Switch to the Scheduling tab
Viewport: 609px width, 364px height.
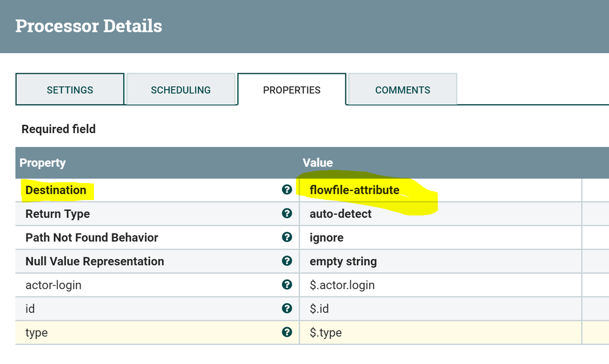181,90
